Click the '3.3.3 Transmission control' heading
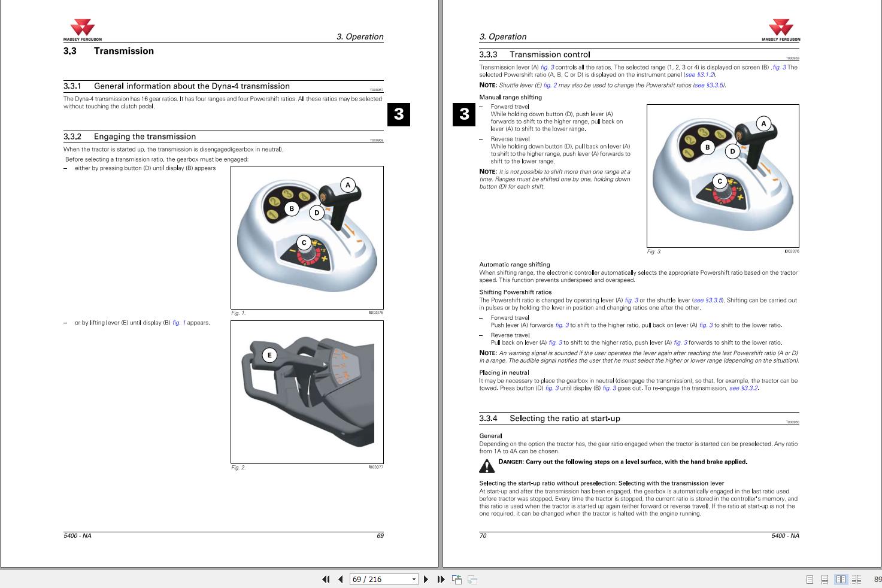This screenshot has width=882, height=588. [x=535, y=54]
